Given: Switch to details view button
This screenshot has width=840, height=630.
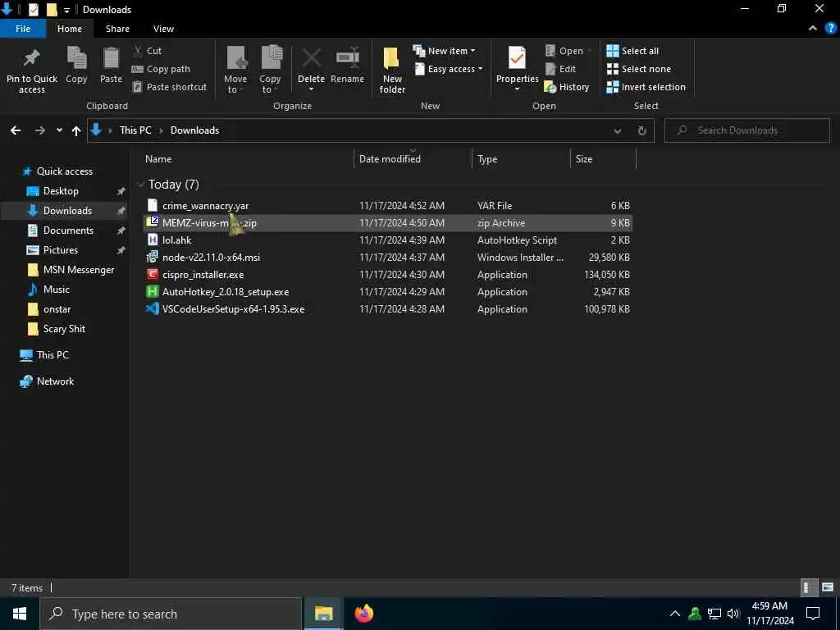Looking at the screenshot, I should (x=808, y=587).
